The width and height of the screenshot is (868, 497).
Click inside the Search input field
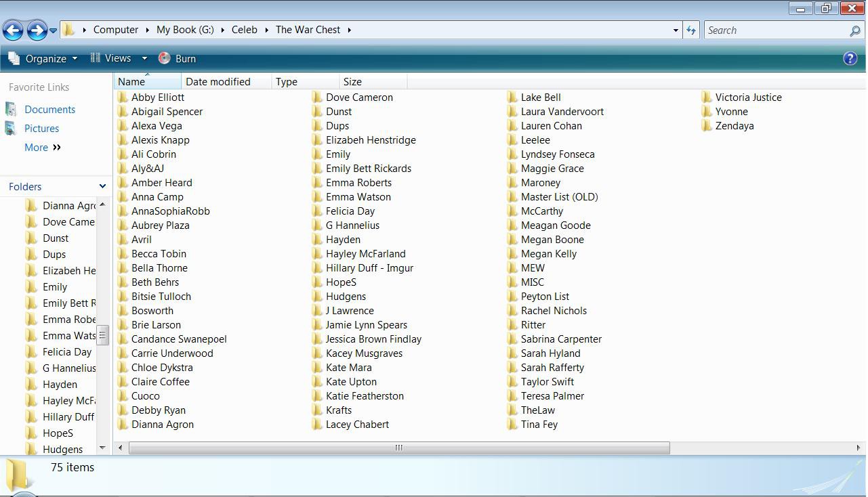776,30
